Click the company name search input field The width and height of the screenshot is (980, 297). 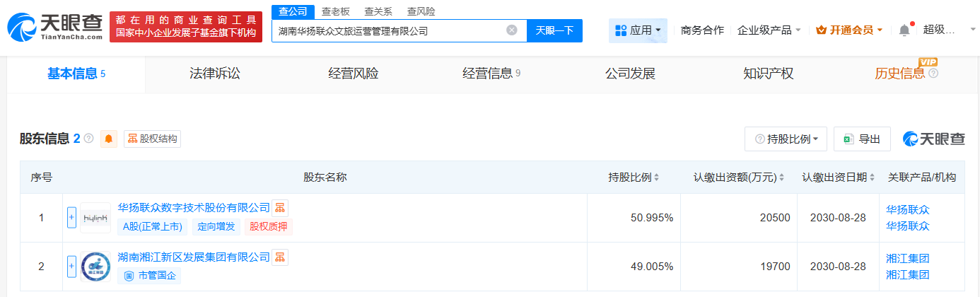coord(389,30)
